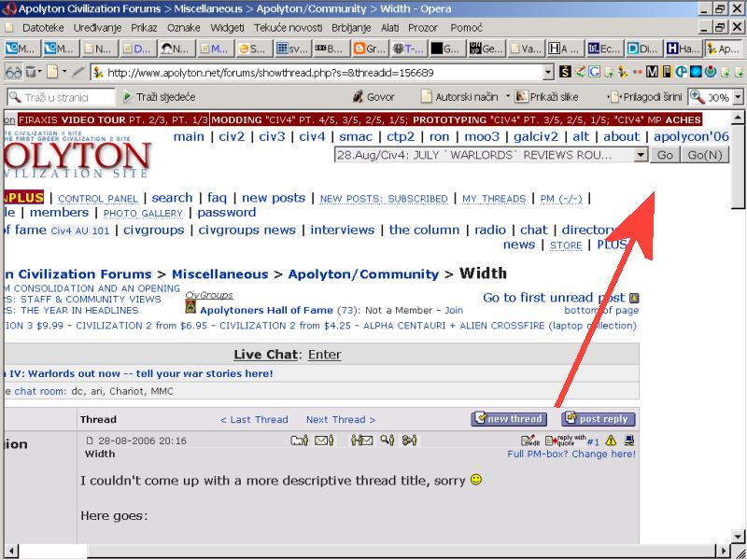The width and height of the screenshot is (747, 560).
Task: Click the new page document icon
Action: (x=52, y=73)
